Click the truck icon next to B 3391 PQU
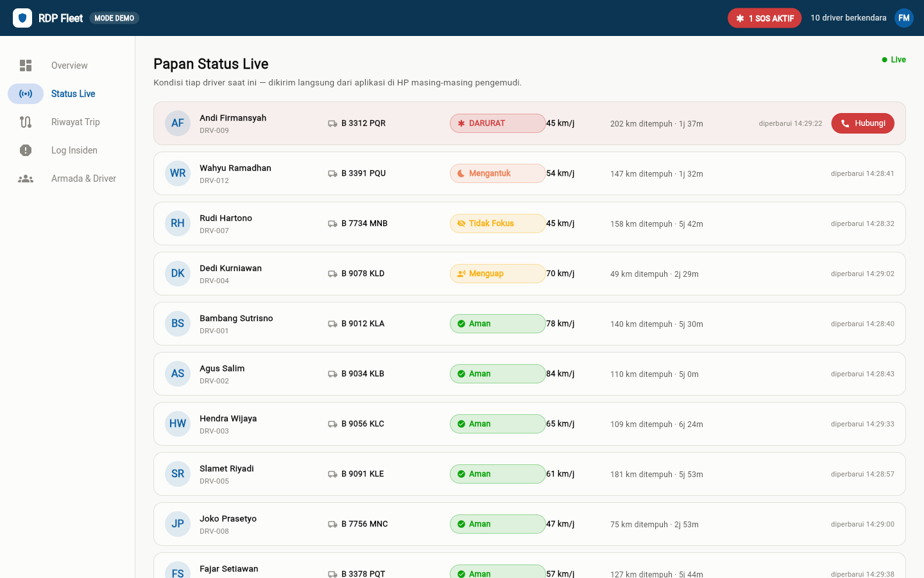The width and height of the screenshot is (924, 578). click(332, 173)
